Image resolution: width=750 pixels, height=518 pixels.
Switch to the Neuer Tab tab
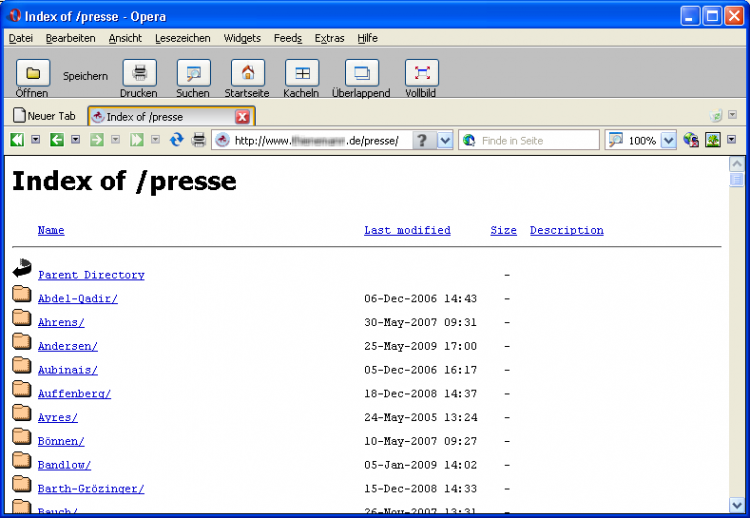[x=44, y=116]
